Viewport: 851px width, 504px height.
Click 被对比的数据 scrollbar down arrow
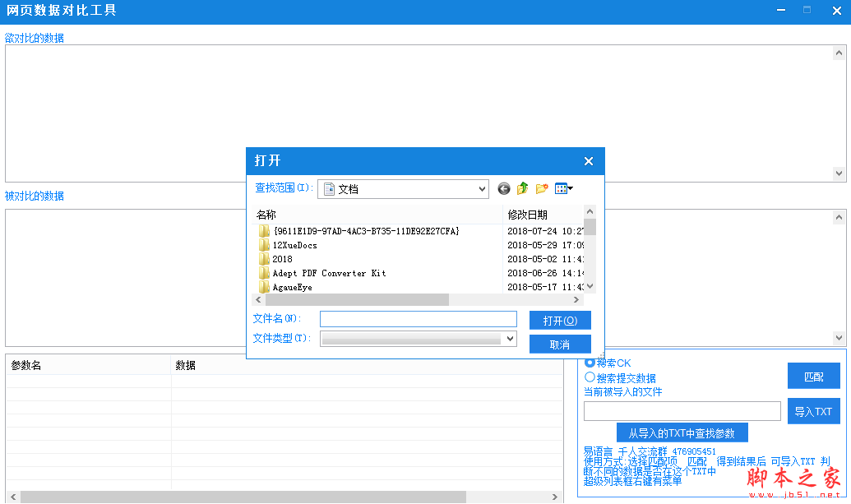[x=839, y=338]
